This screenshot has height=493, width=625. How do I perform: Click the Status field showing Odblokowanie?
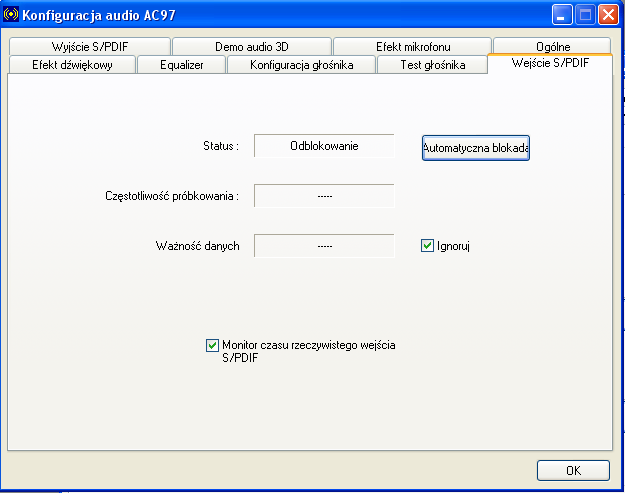(324, 146)
